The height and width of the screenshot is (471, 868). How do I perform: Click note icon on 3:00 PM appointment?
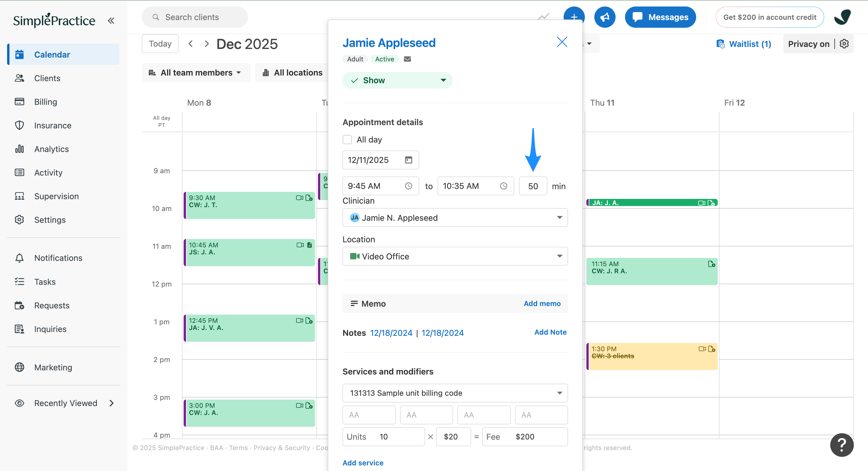click(309, 405)
